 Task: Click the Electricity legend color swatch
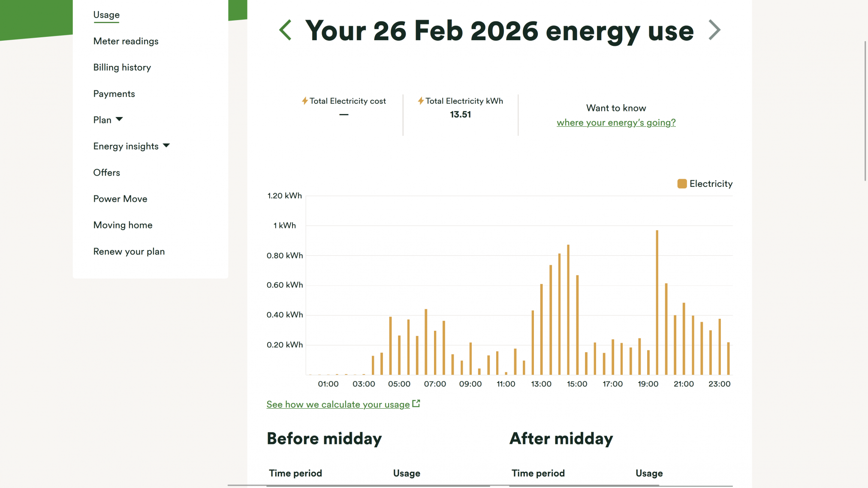point(682,183)
